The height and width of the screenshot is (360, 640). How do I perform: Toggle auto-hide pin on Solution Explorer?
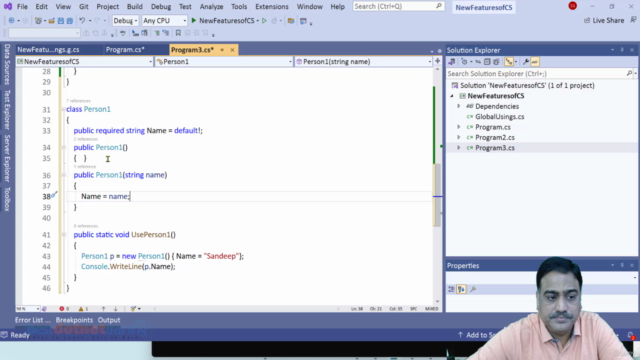(x=622, y=50)
